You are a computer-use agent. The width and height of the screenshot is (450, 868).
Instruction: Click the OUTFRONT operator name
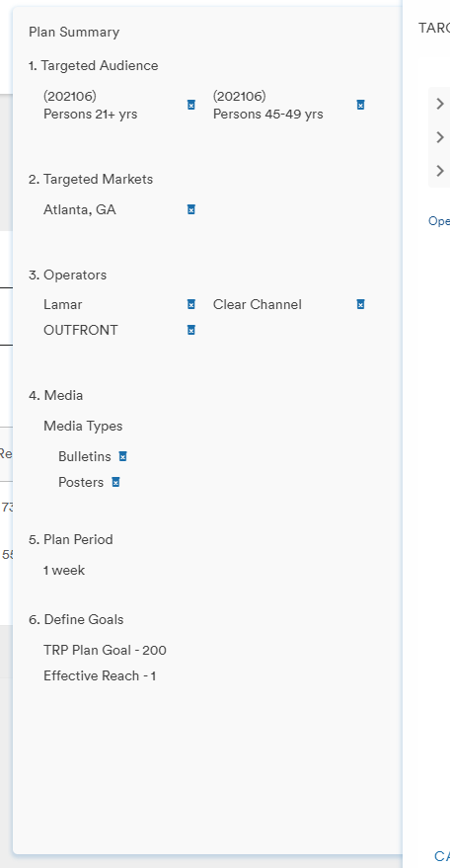click(81, 331)
